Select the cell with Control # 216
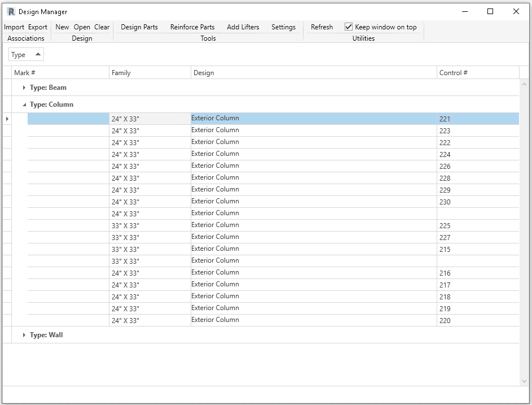Image resolution: width=532 pixels, height=405 pixels. 478,273
